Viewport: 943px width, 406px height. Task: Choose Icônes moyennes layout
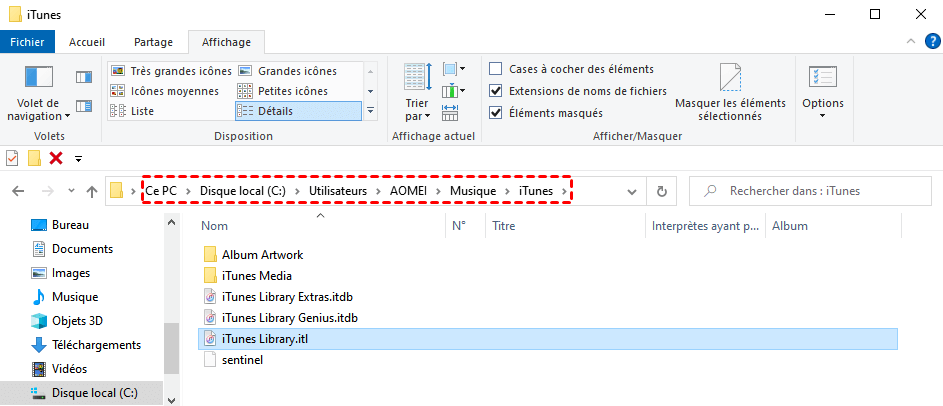(165, 91)
